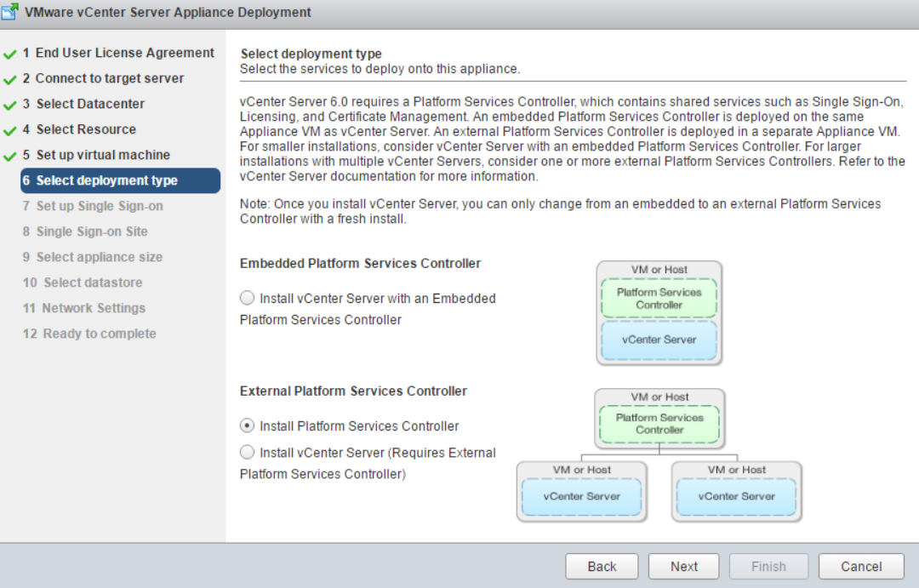Click green checkmark next to Select Resource
Viewport: 919px width, 588px height.
click(x=10, y=130)
